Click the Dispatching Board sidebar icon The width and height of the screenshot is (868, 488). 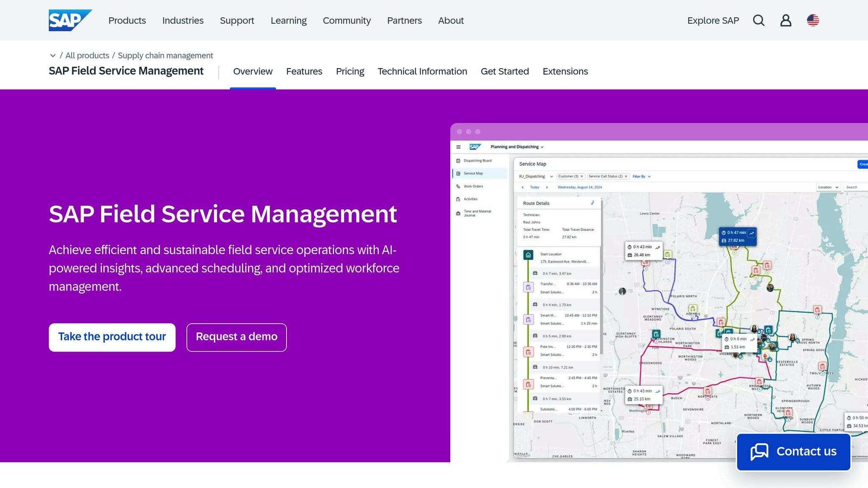coord(458,161)
